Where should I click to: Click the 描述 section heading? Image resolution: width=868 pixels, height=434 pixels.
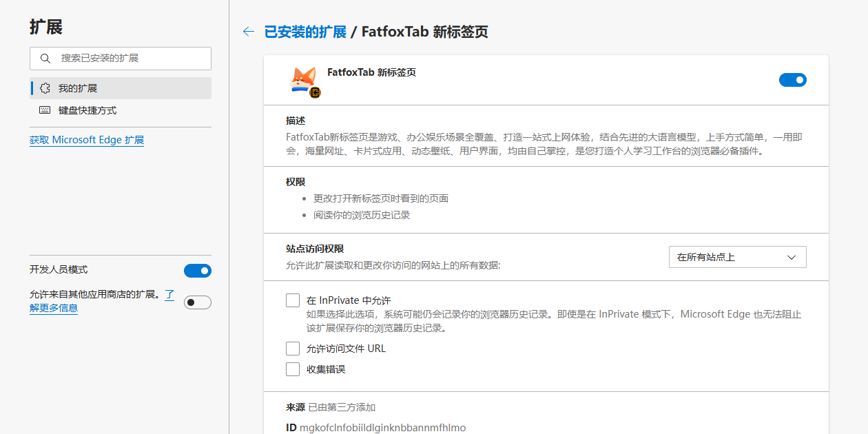coord(296,121)
